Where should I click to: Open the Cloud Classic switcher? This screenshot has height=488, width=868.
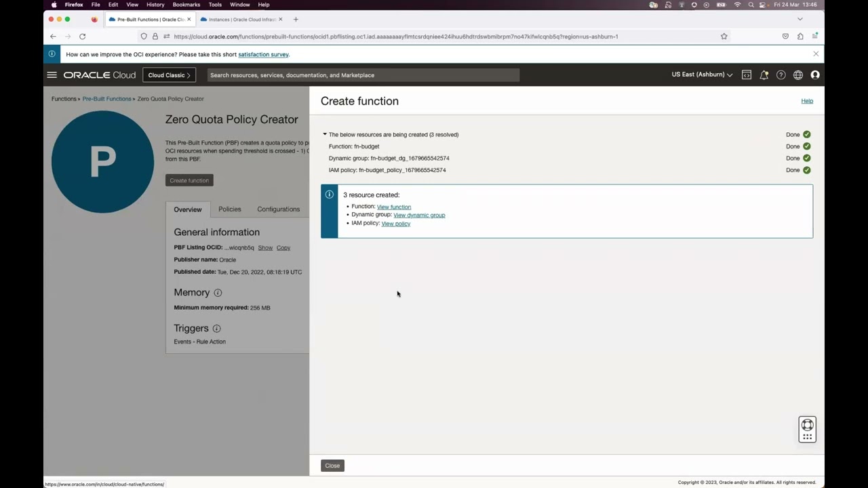(x=170, y=75)
